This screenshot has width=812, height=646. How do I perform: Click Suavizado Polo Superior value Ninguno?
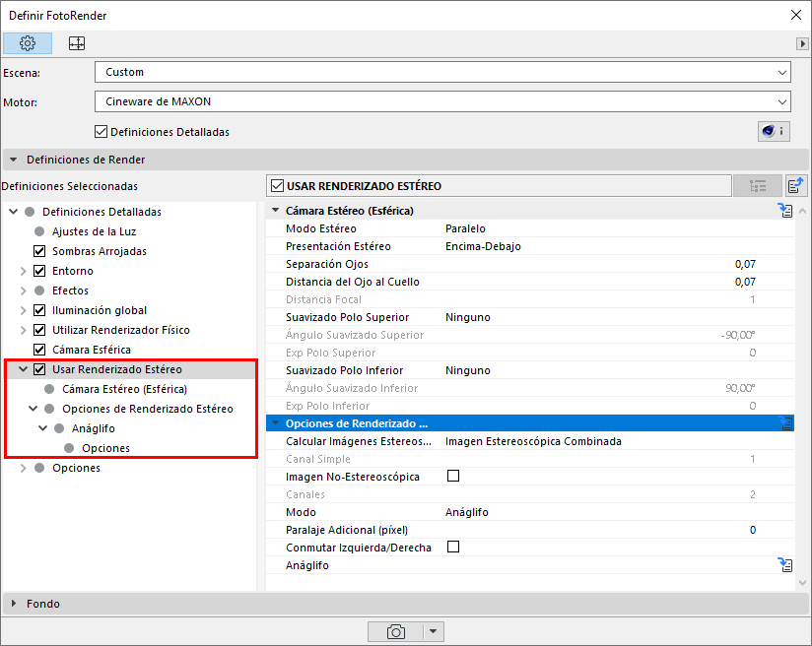(468, 317)
